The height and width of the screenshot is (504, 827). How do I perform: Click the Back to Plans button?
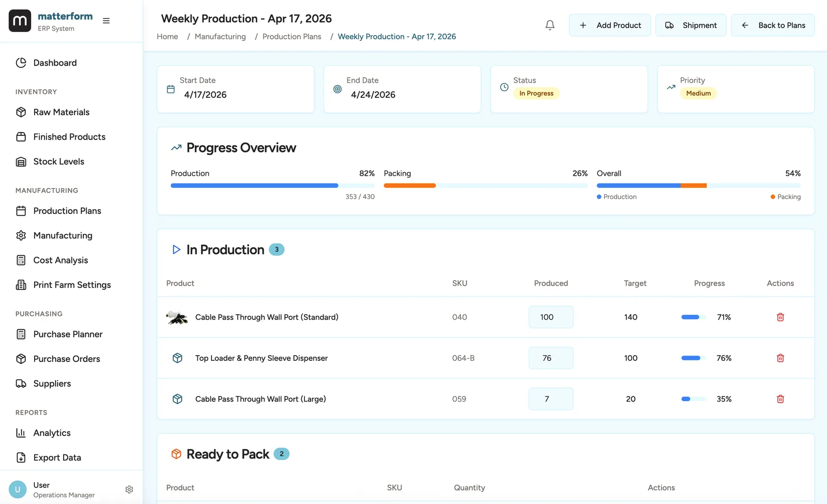coord(772,25)
